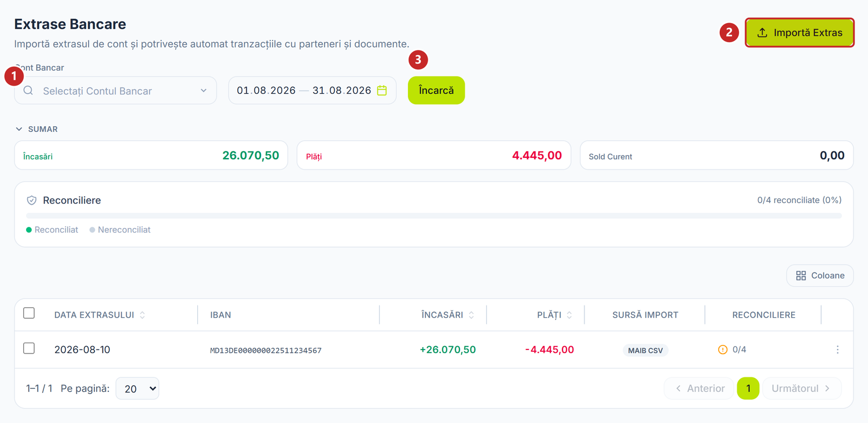Load statements with the Încarcă button

pos(436,90)
